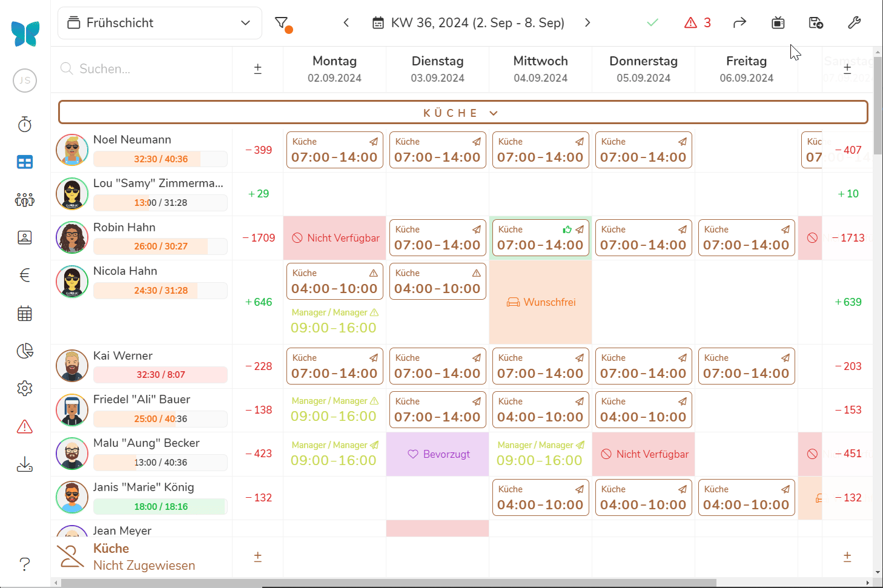Open the KW 36, 2024 date picker
Viewport: 883px width, 588px height.
pyautogui.click(x=469, y=23)
